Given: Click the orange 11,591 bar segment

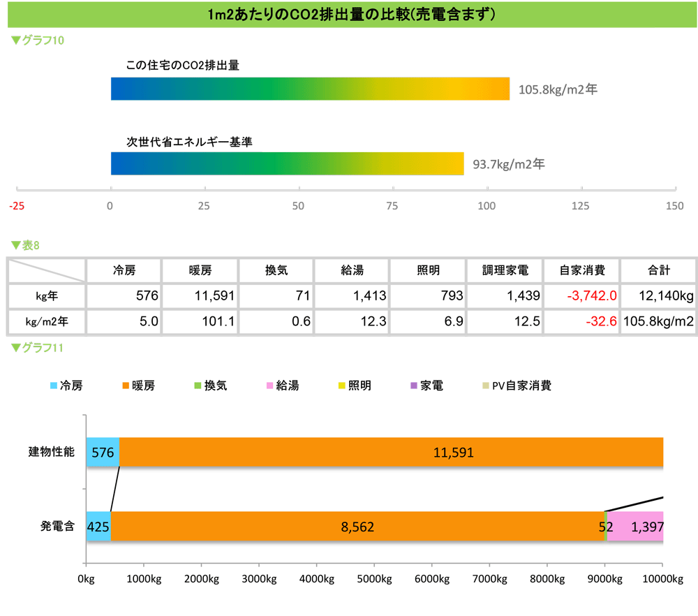Looking at the screenshot, I should tap(392, 452).
